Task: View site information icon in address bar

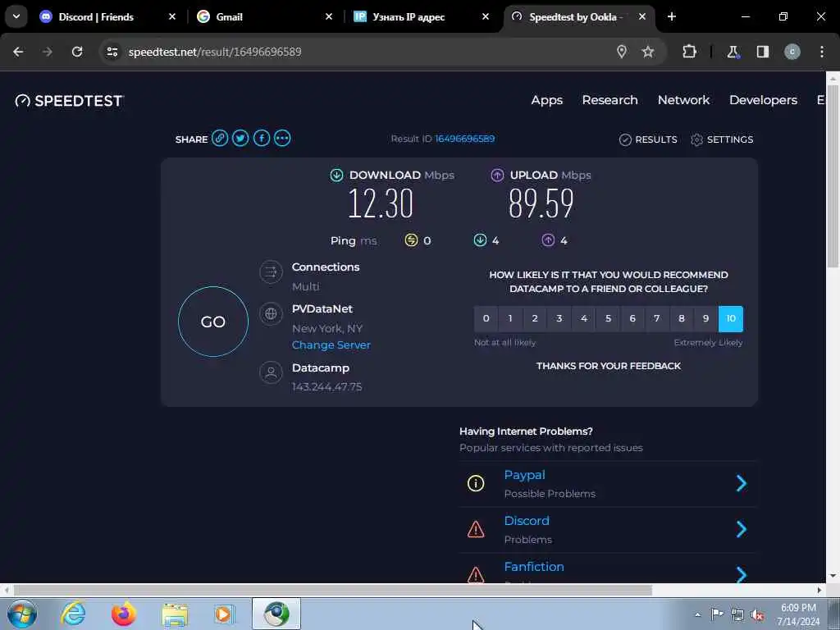Action: (x=112, y=52)
